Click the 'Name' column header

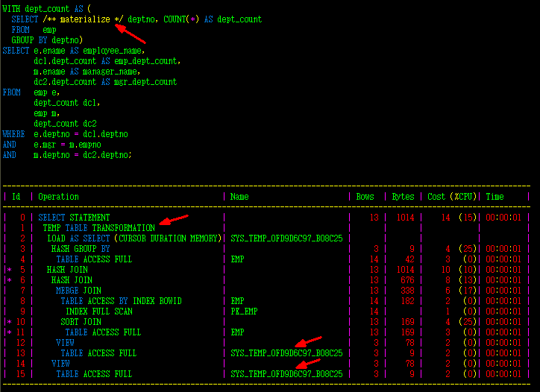239,197
